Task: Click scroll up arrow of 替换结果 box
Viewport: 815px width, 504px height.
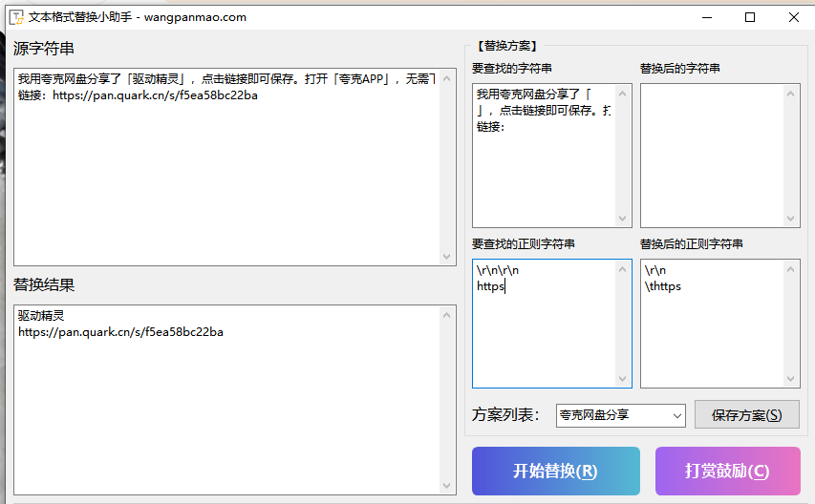Action: tap(448, 315)
